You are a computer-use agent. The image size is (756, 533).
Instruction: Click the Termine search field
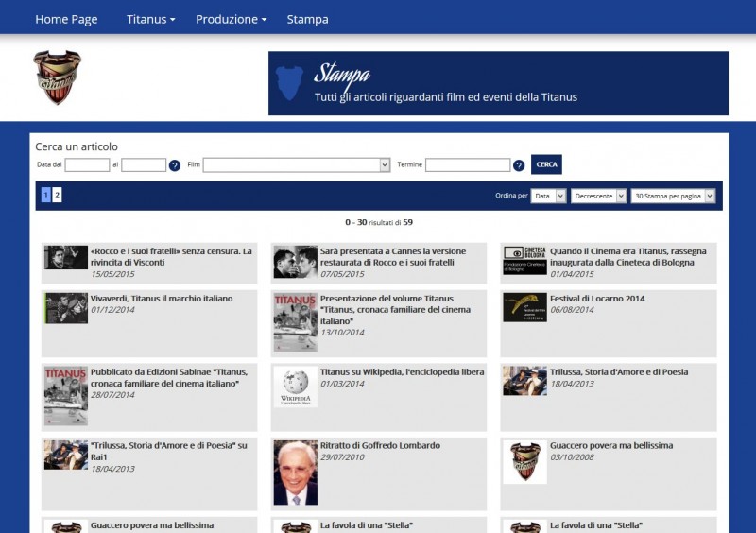(x=468, y=165)
